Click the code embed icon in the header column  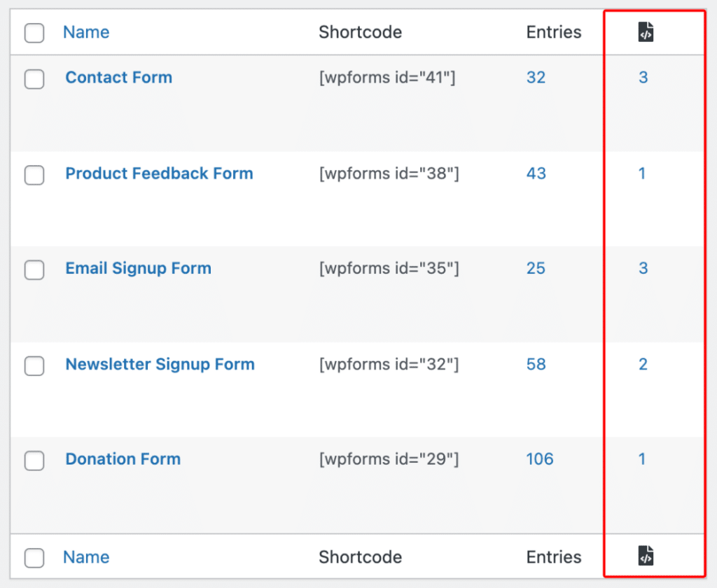tap(645, 31)
